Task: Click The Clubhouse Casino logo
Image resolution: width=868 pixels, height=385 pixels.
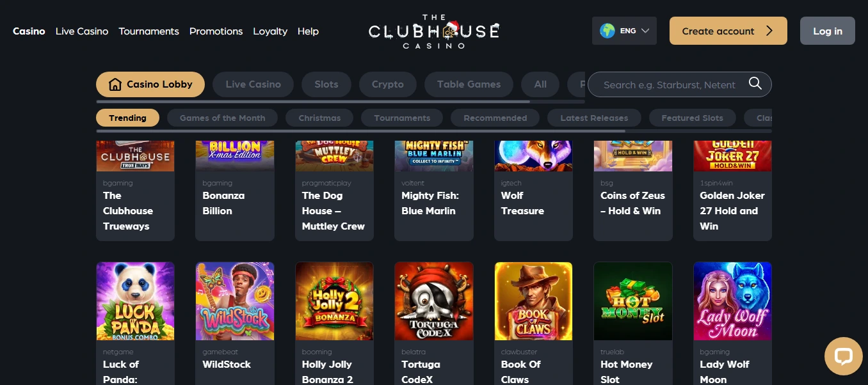Action: pyautogui.click(x=434, y=31)
